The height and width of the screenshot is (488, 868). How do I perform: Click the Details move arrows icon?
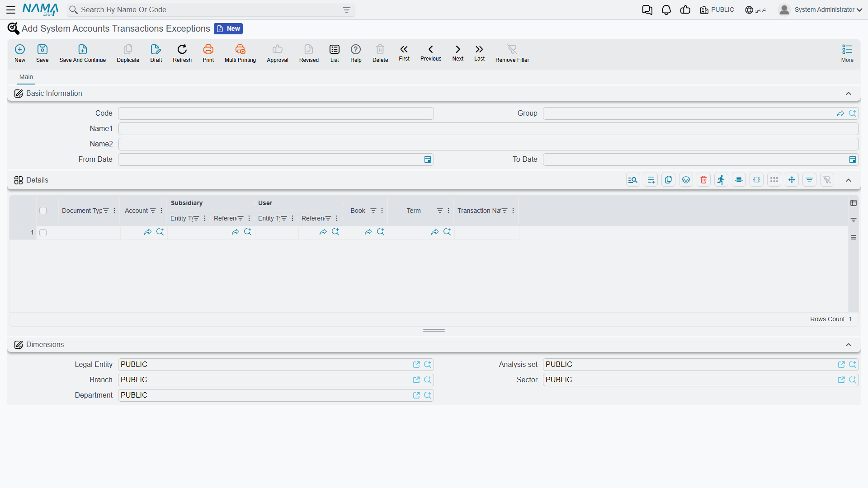pyautogui.click(x=792, y=180)
